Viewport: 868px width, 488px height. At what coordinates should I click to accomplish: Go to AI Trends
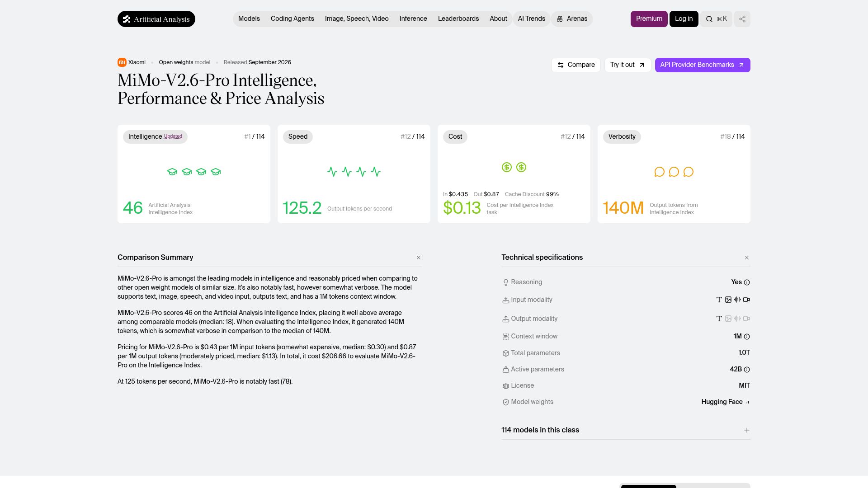532,19
